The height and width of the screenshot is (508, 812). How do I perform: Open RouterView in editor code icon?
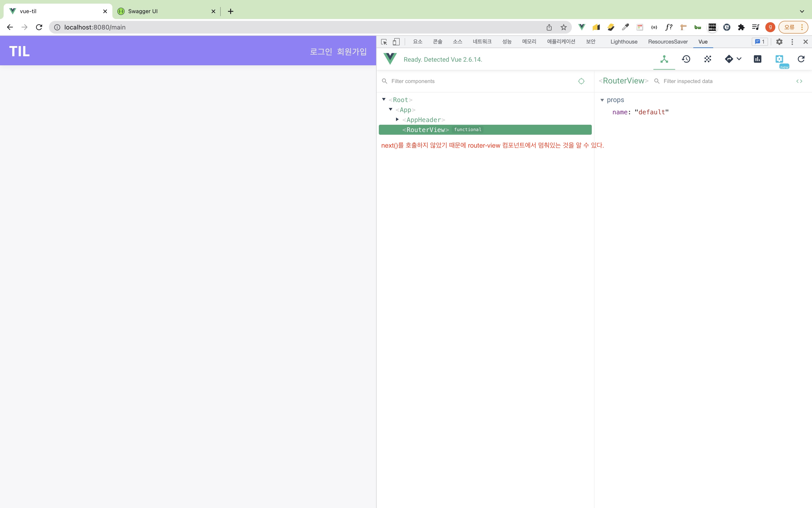click(x=799, y=81)
